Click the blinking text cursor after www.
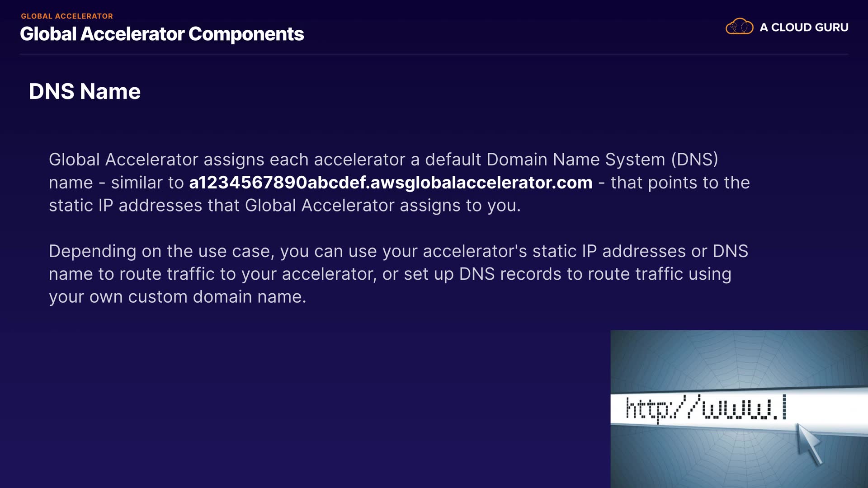868x488 pixels. point(784,407)
